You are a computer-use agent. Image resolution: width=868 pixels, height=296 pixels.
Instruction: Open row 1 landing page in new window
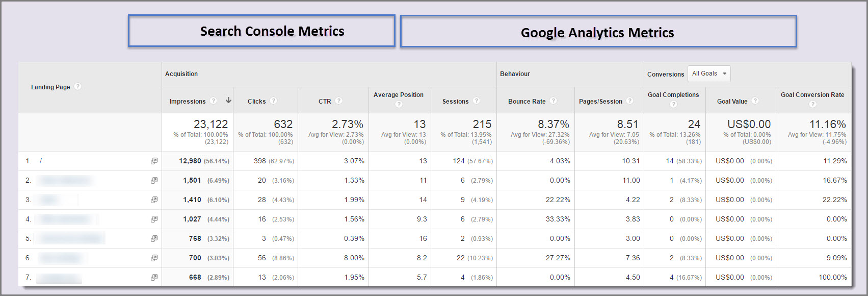click(154, 161)
